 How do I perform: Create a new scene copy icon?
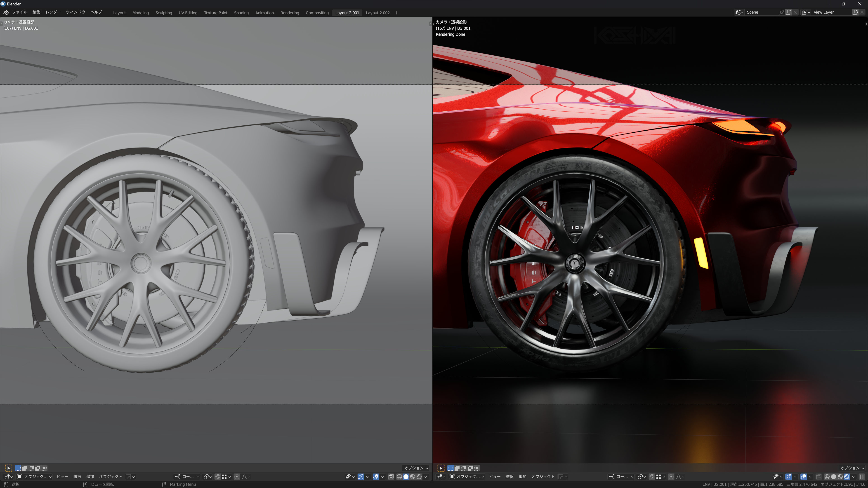point(788,12)
